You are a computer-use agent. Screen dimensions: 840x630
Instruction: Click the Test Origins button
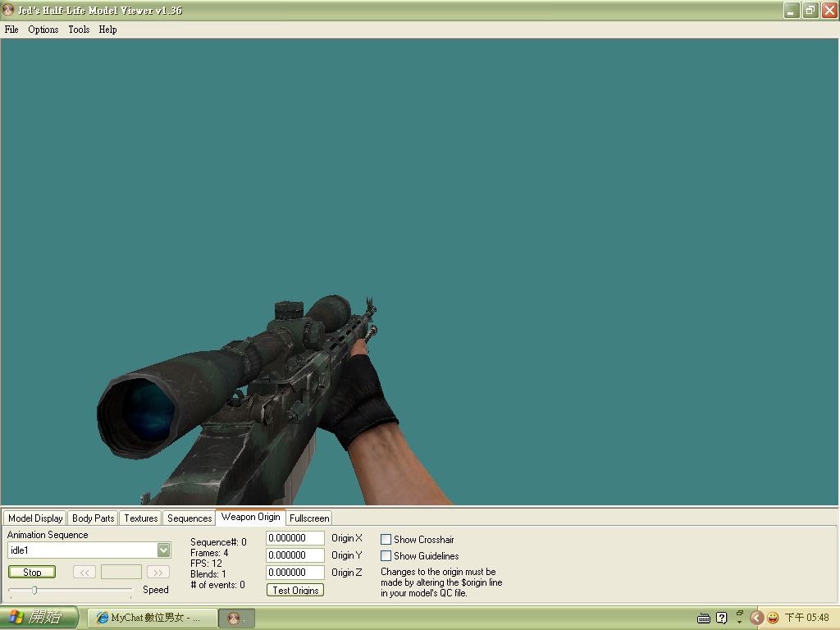coord(295,590)
